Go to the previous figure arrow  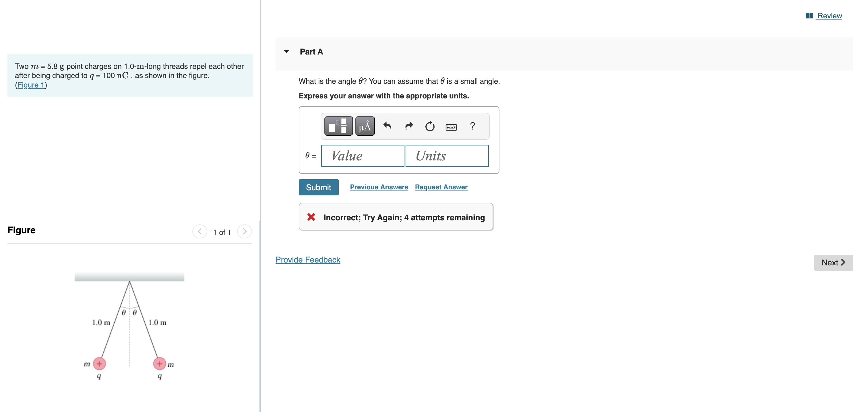pos(199,232)
